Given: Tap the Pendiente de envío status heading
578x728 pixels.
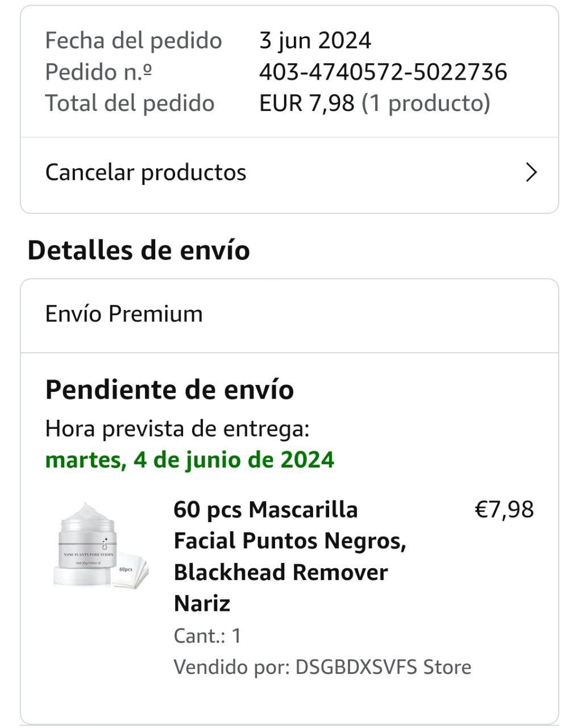Looking at the screenshot, I should point(169,390).
